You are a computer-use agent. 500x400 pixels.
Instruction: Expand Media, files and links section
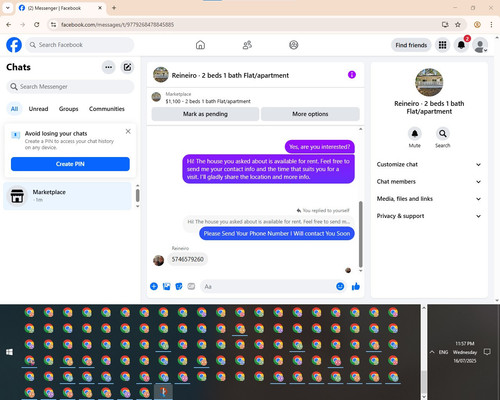429,199
